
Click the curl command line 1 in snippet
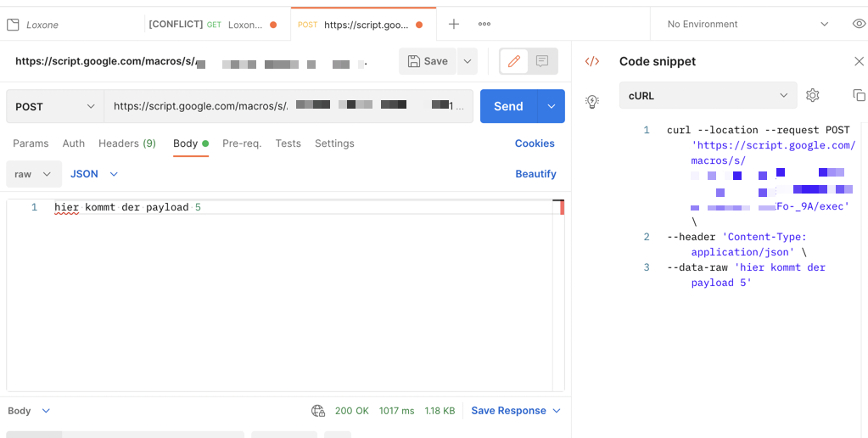[x=758, y=130]
